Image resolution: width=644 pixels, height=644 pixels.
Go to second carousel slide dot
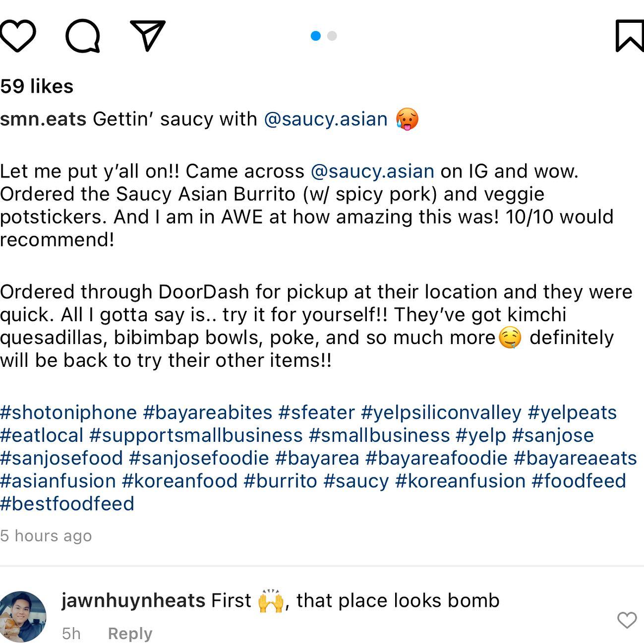click(x=332, y=36)
